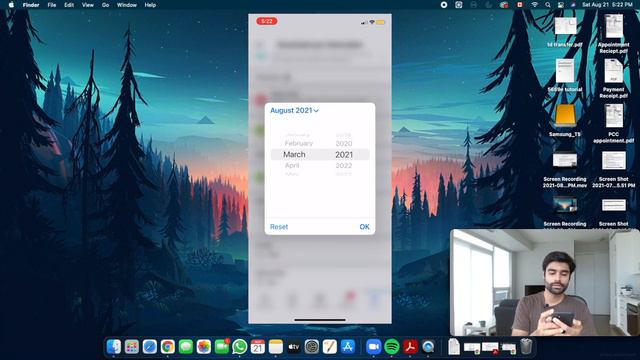This screenshot has height=360, width=640.
Task: Open Control Center in menu bar
Action: pyautogui.click(x=561, y=5)
